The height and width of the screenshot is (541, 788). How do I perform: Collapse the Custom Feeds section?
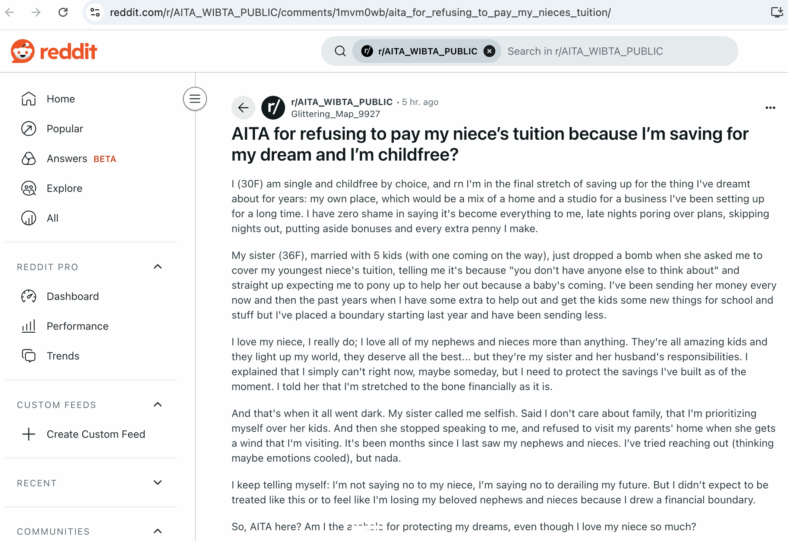157,404
